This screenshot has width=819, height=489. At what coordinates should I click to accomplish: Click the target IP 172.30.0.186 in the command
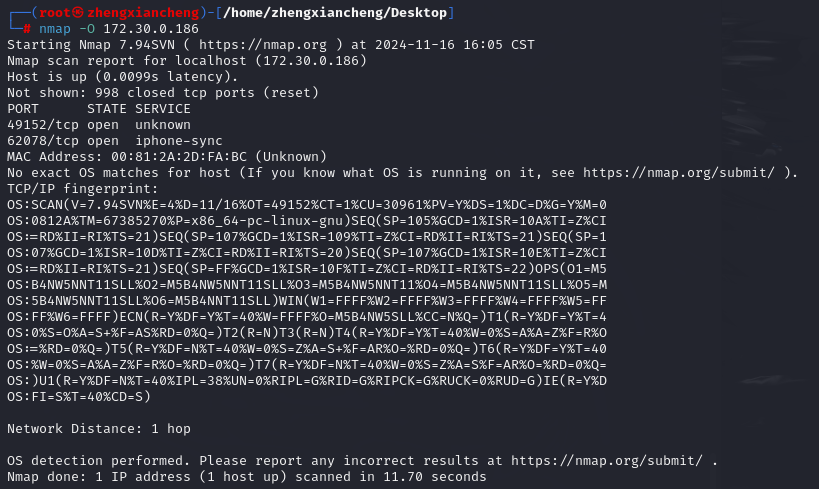click(151, 29)
